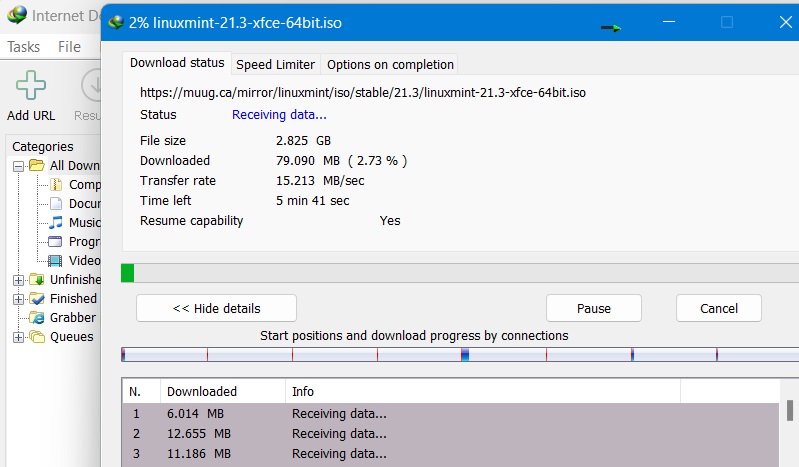Click the 5 min 41 sec time left
This screenshot has height=467, width=799.
[312, 200]
